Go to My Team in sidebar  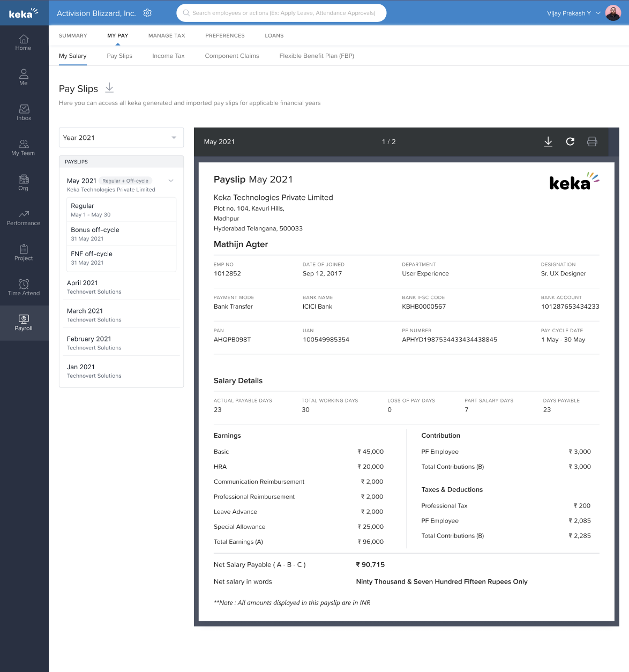coord(24,147)
